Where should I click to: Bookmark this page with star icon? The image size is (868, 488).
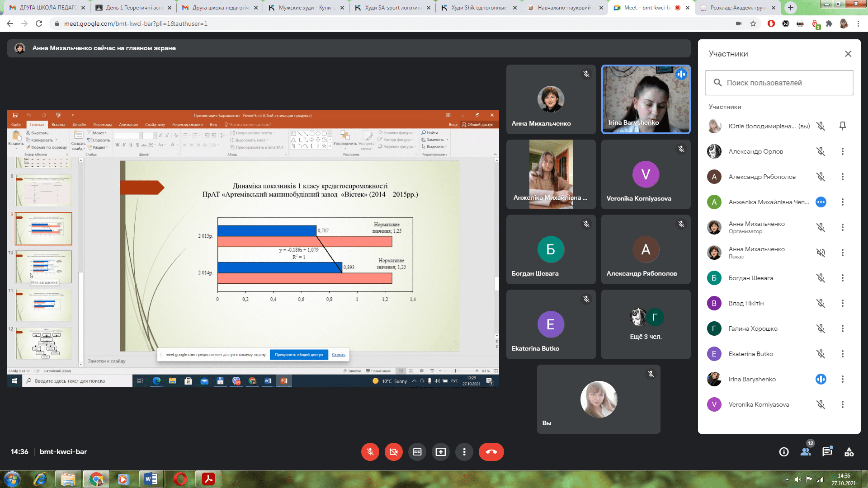[x=753, y=23]
